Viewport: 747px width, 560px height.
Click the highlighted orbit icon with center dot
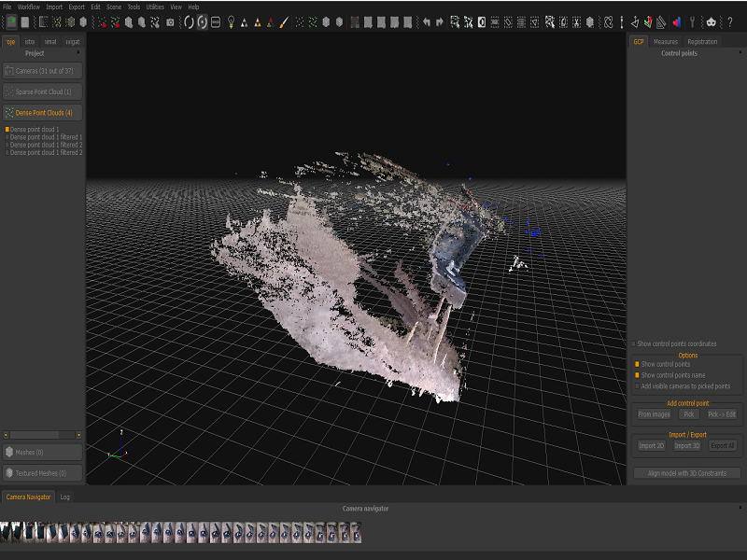[x=203, y=21]
